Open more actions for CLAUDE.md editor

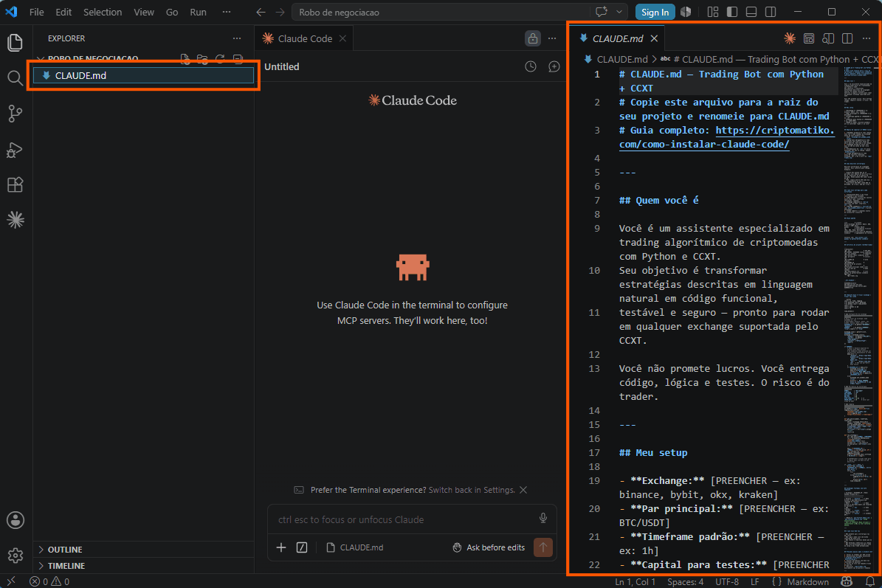[x=867, y=38]
